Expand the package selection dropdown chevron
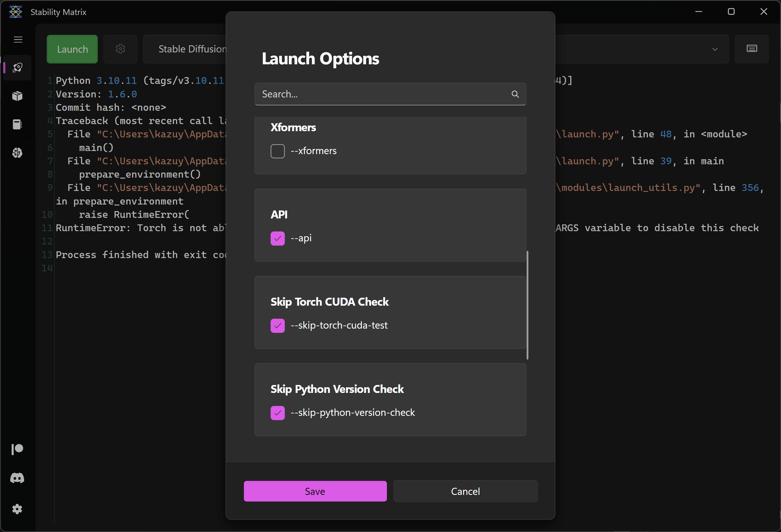The image size is (781, 532). click(715, 49)
